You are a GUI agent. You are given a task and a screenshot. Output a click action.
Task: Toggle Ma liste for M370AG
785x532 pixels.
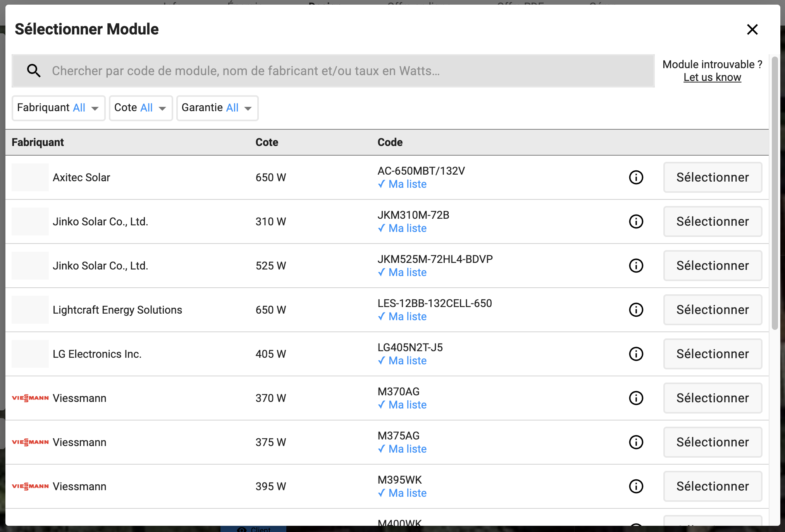point(402,405)
